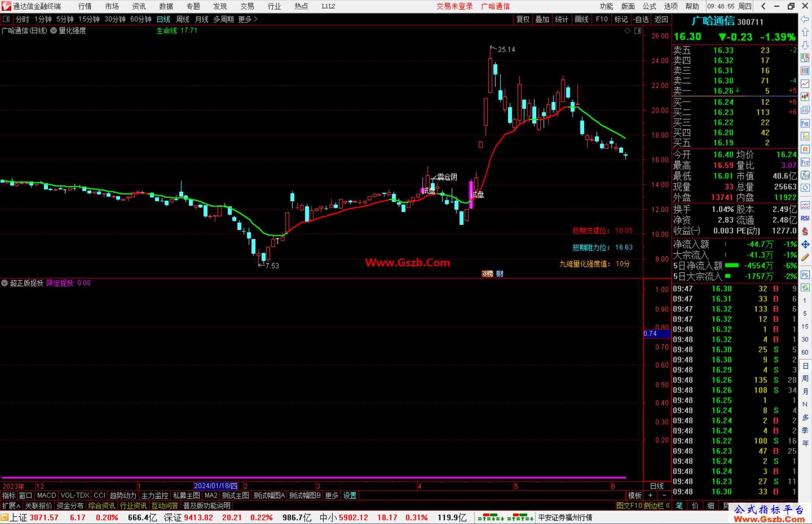Click the 通达信 logo icon at top-left
812x524 pixels.
6,6
